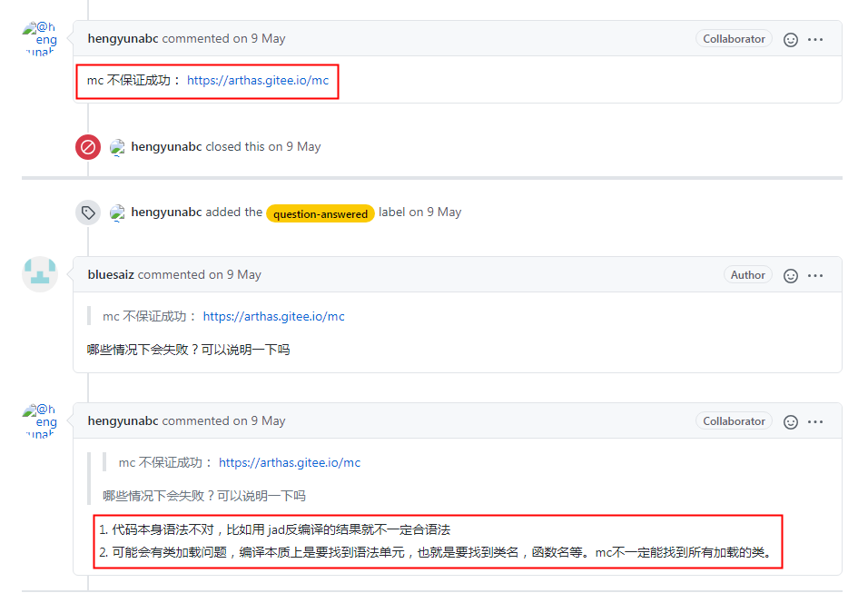Open hengyunabc avatar beside last comment
The height and width of the screenshot is (593, 868).
(40, 420)
